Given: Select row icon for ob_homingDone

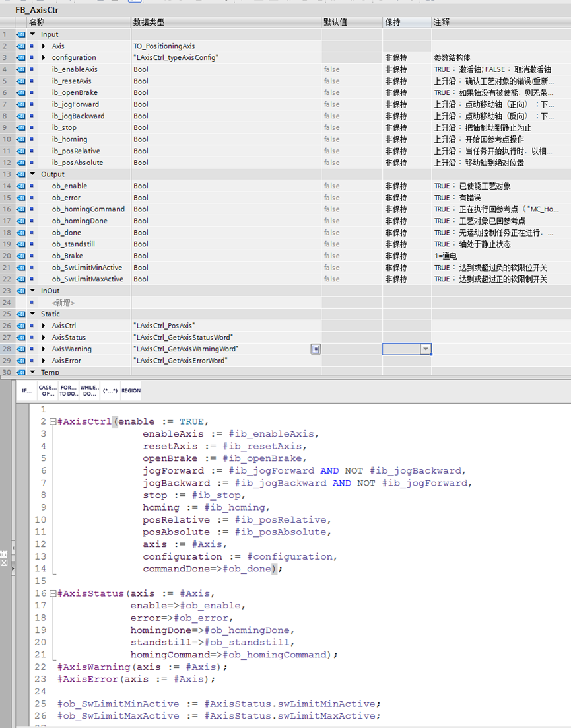Looking at the screenshot, I should click(21, 221).
